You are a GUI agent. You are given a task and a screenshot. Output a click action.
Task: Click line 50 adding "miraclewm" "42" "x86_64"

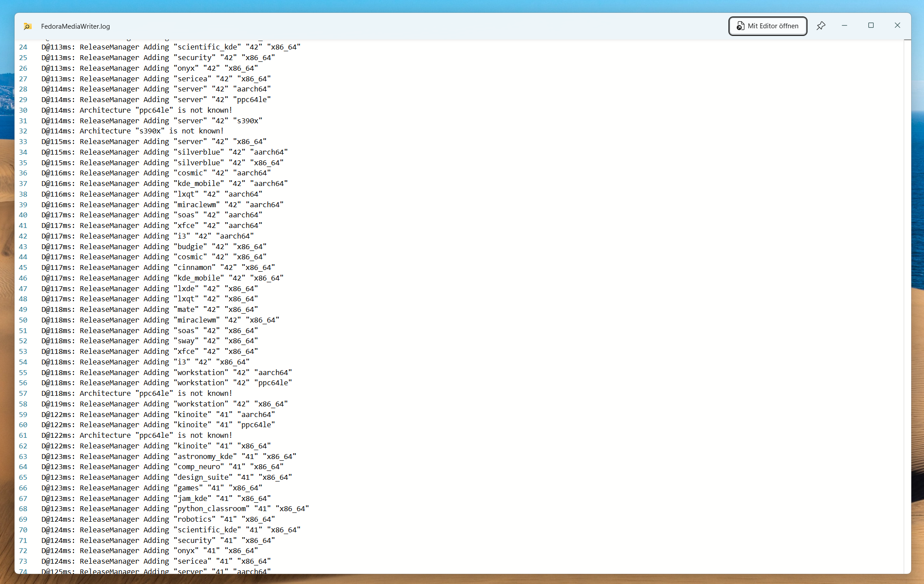[x=160, y=320]
